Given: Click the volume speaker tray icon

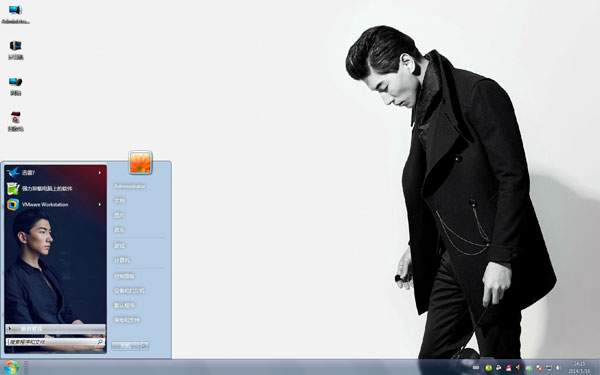Looking at the screenshot, I should (558, 368).
